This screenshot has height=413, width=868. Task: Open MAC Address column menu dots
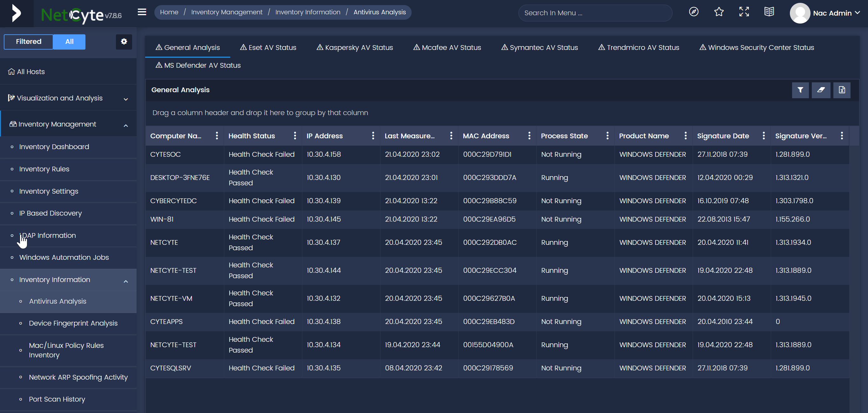529,136
